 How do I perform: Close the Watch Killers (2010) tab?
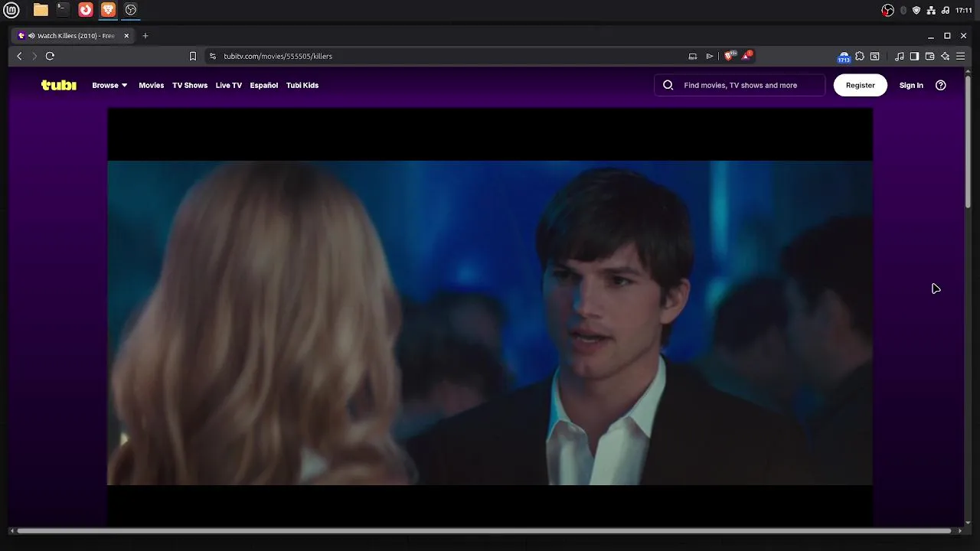pyautogui.click(x=126, y=36)
